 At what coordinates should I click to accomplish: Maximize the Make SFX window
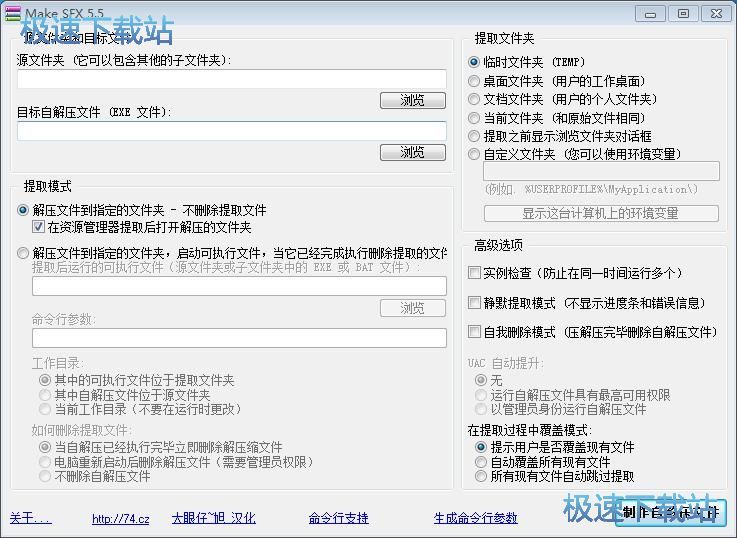click(683, 14)
